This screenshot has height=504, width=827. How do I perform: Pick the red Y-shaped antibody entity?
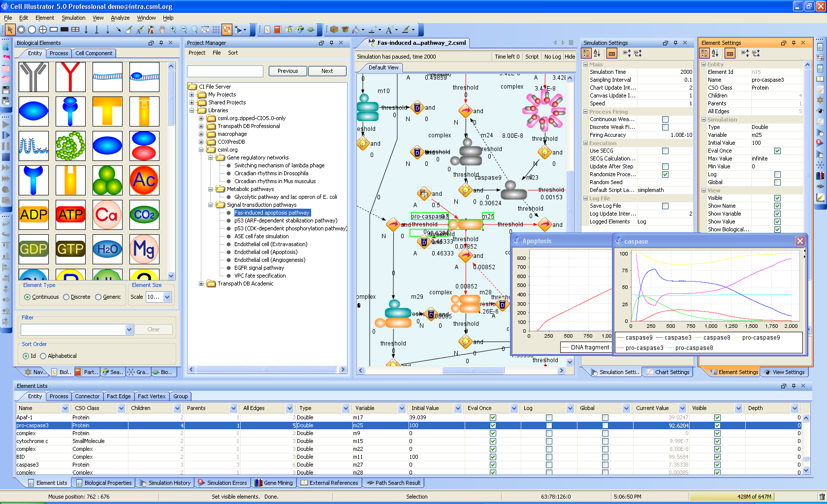(x=70, y=77)
